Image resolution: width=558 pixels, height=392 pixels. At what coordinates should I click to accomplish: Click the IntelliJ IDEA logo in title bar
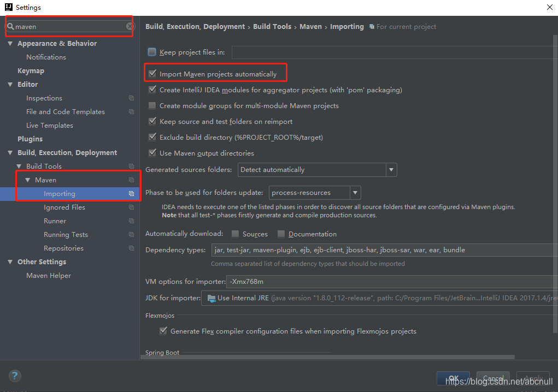coord(9,7)
